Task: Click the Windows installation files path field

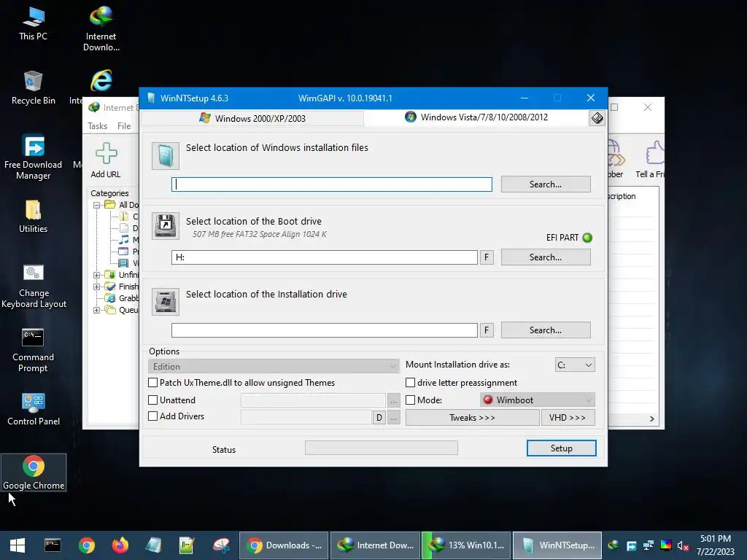Action: point(332,184)
